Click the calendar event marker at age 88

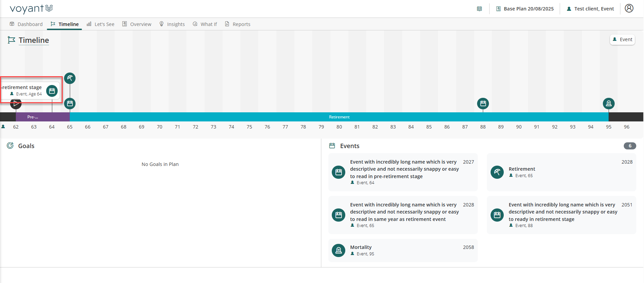(483, 104)
